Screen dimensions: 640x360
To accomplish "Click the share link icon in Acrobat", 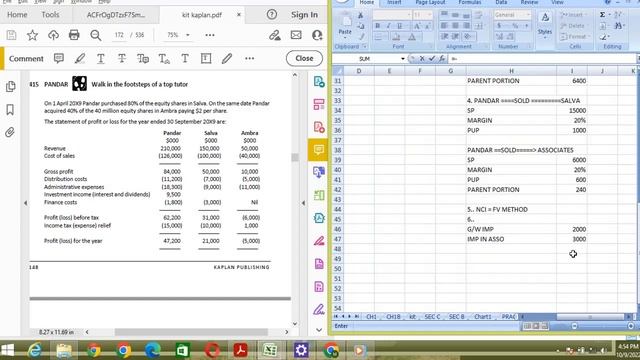I will [x=275, y=35].
